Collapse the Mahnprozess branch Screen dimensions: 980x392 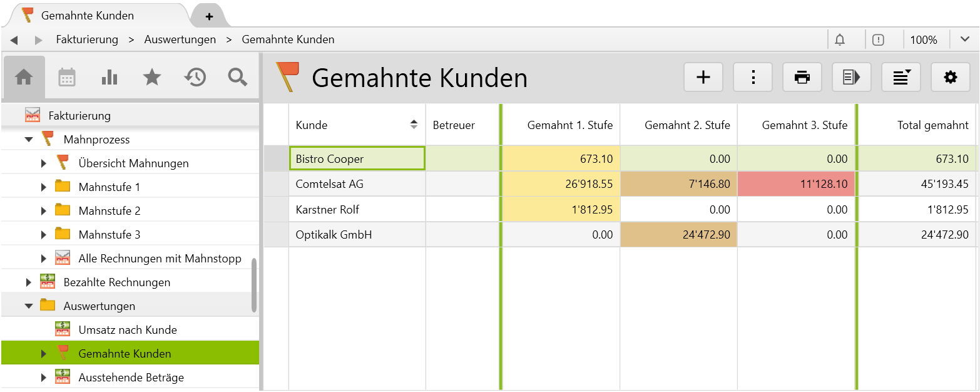tap(28, 139)
